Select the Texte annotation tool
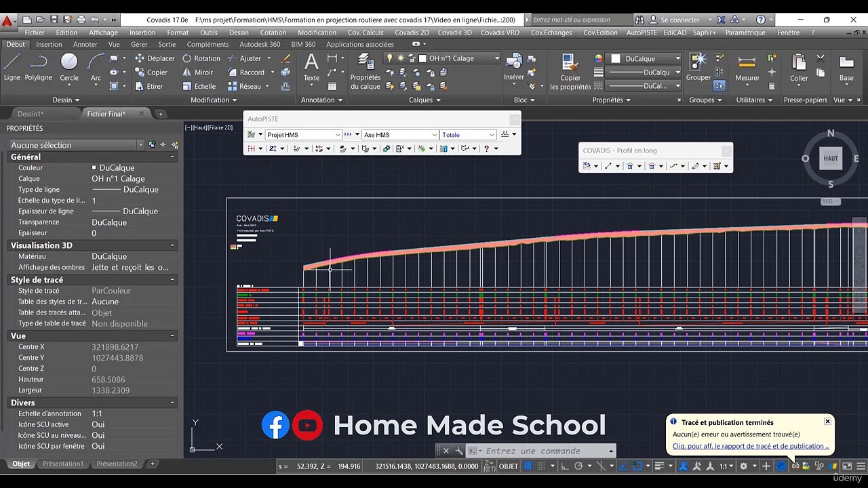The image size is (868, 488). pyautogui.click(x=311, y=68)
